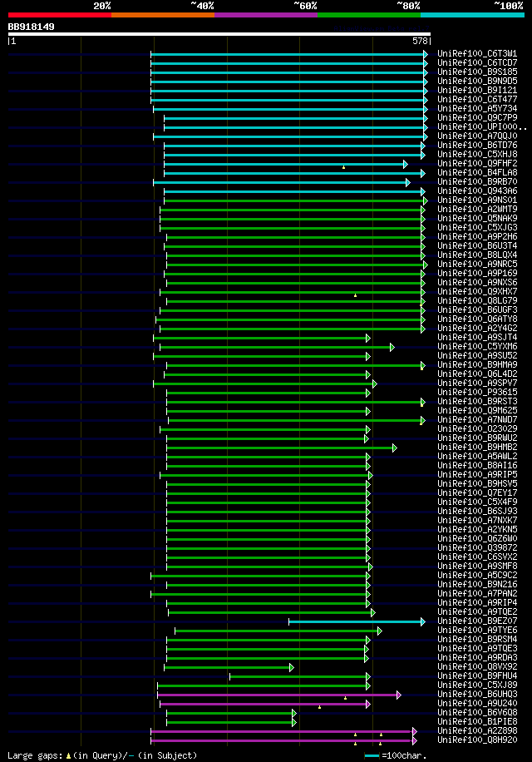Open the UniRef100_B9S185 hit label

477,72
